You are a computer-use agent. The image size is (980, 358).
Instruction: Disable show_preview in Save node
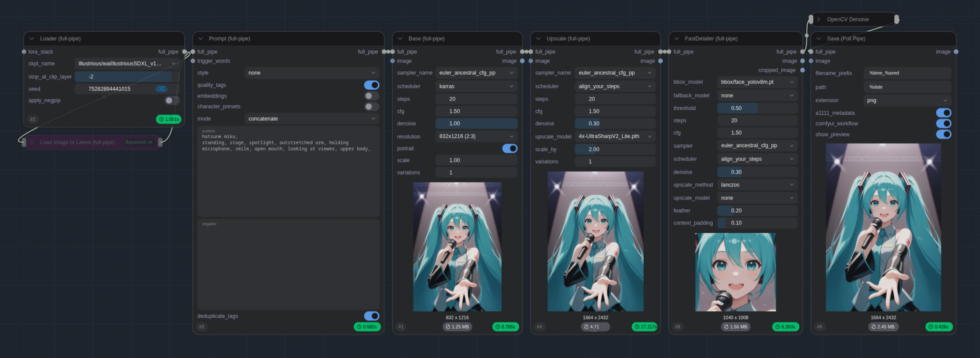944,134
